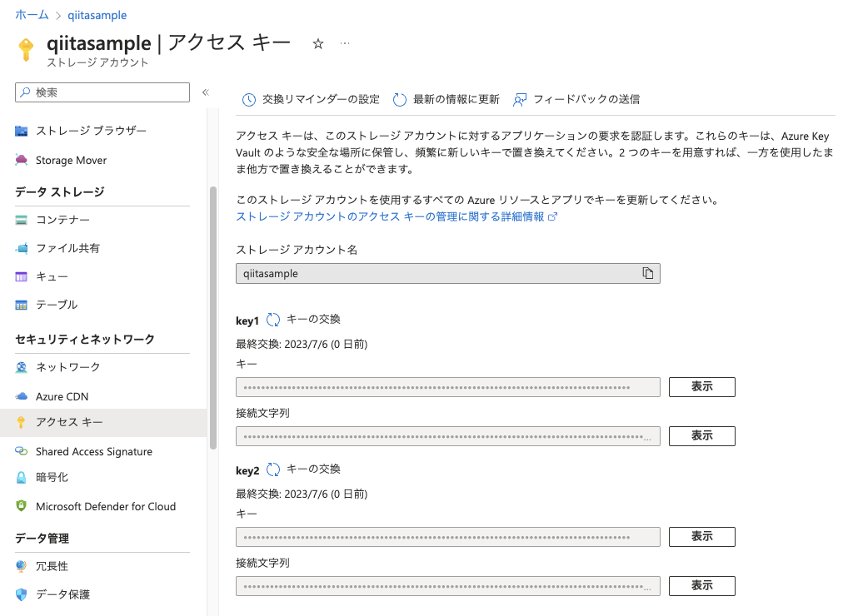Viewport: 853px width, 616px height.
Task: Click the データ保護 shield icon
Action: [x=21, y=594]
